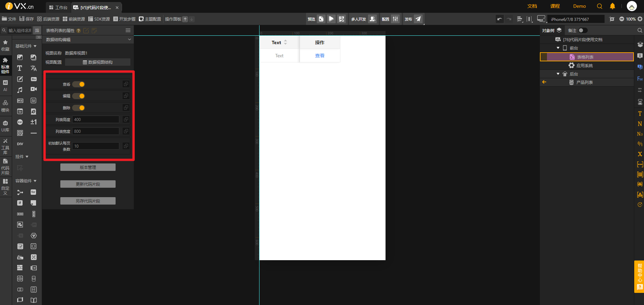Click the 初始默认每页条数 input field

click(96, 146)
